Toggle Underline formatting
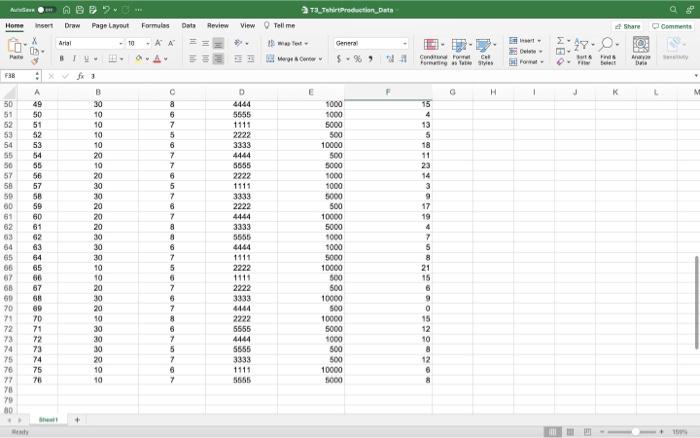The image size is (700, 438). [87, 58]
